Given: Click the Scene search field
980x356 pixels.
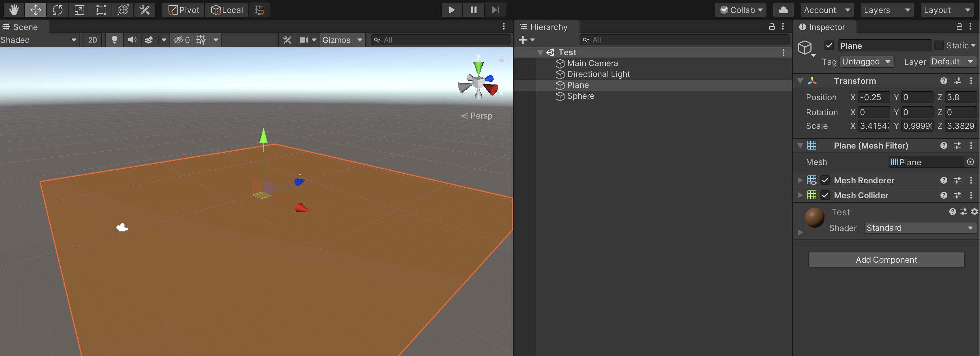Looking at the screenshot, I should pyautogui.click(x=441, y=40).
